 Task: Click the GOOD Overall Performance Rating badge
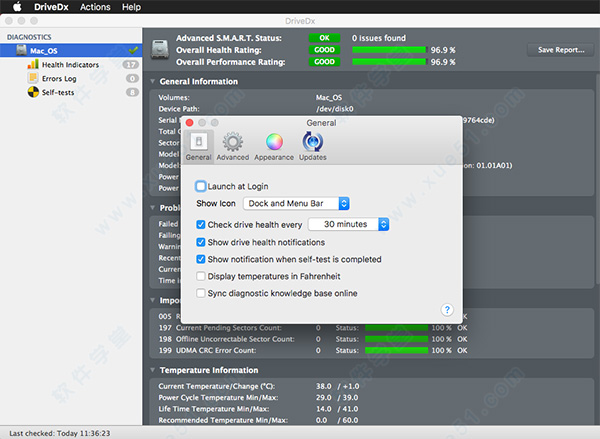324,62
